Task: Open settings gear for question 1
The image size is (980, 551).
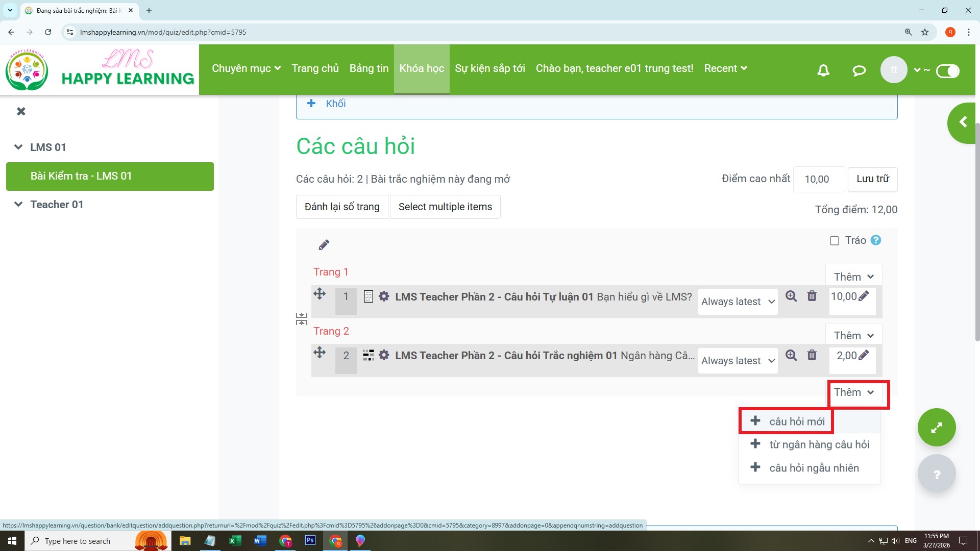Action: pos(384,296)
